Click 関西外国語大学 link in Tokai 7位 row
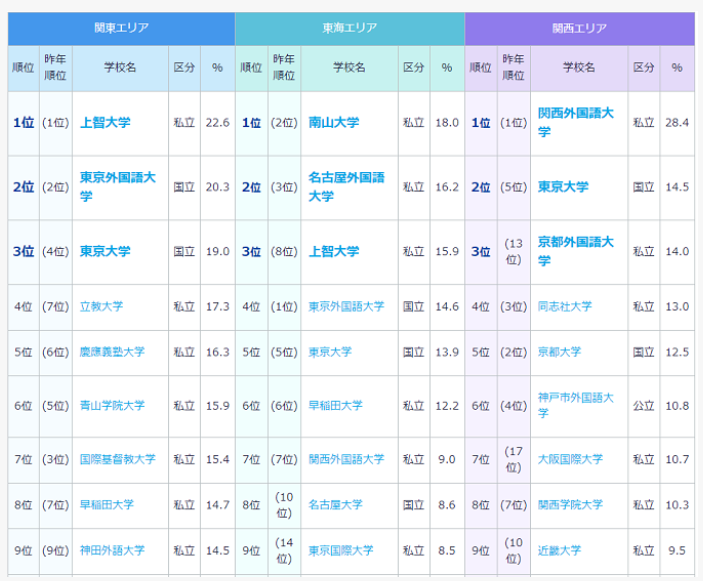703x581 pixels. [x=346, y=460]
